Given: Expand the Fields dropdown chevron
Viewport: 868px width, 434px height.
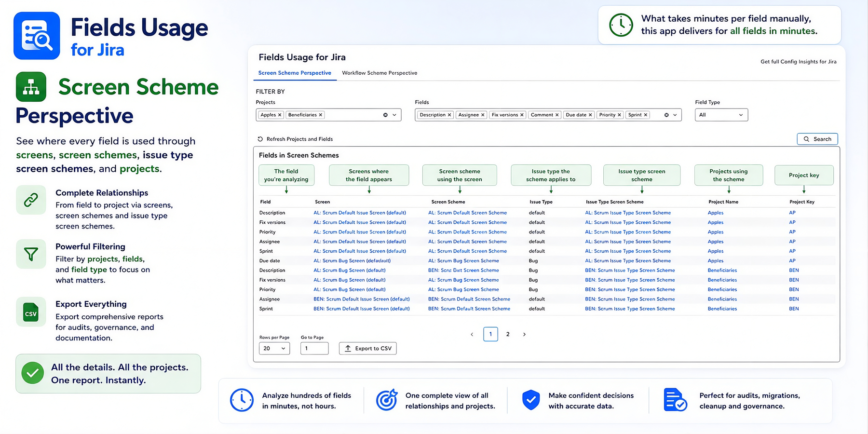Looking at the screenshot, I should (x=675, y=115).
